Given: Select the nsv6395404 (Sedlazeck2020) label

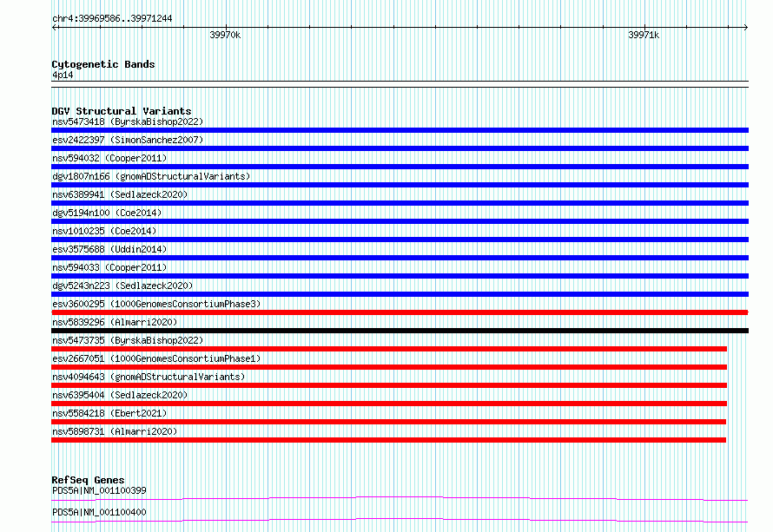Looking at the screenshot, I should coord(120,395).
